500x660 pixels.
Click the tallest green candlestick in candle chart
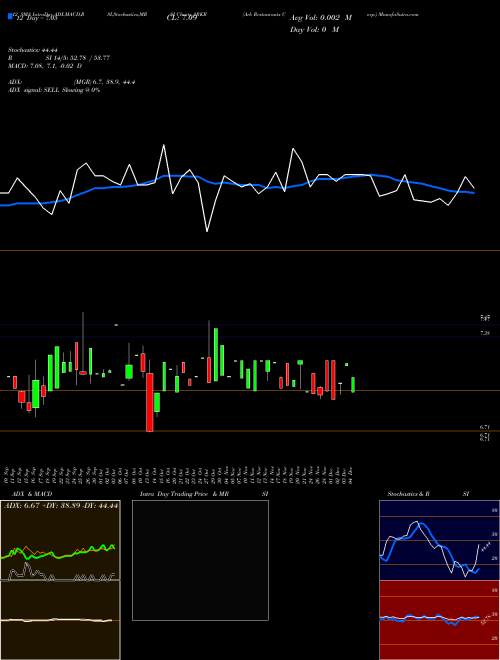(x=216, y=354)
